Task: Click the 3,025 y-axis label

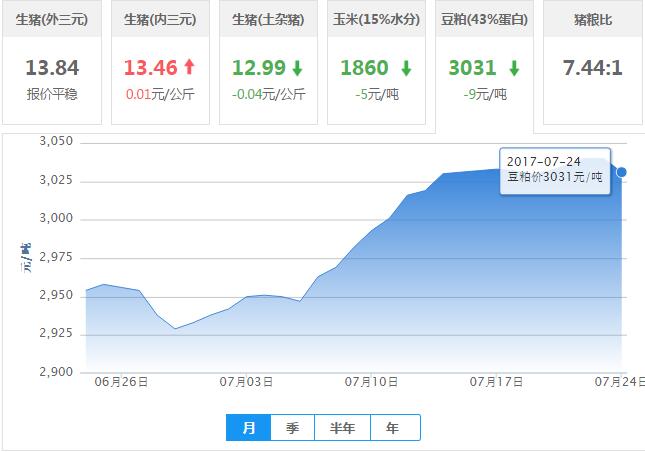Action: point(56,180)
